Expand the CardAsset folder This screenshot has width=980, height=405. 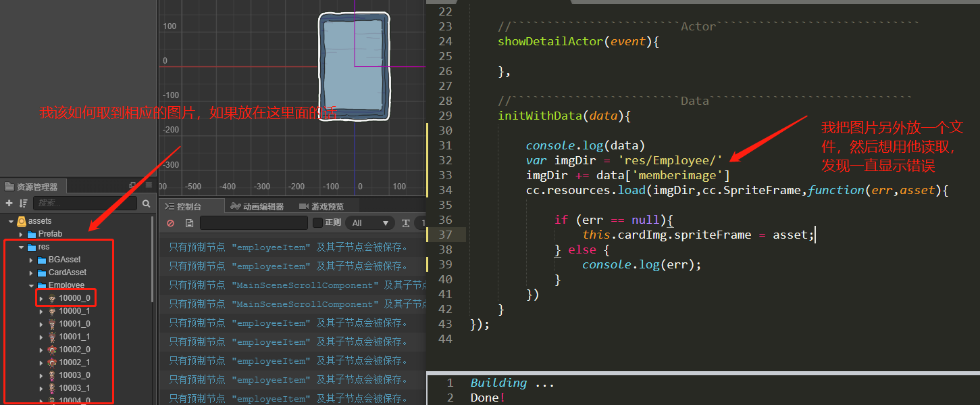click(x=31, y=272)
